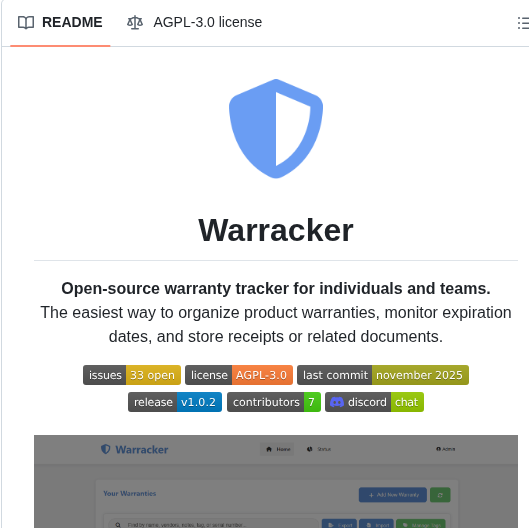This screenshot has height=528, width=529.
Task: Open the license AGPL-3.0 badge
Action: [x=239, y=375]
